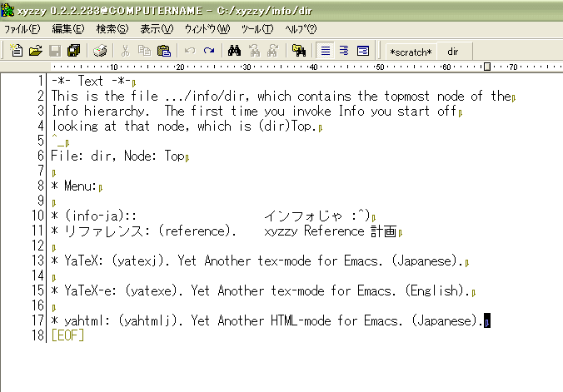Toggle the third line-wrap mode button
Image resolution: width=563 pixels, height=392 pixels.
click(x=362, y=51)
